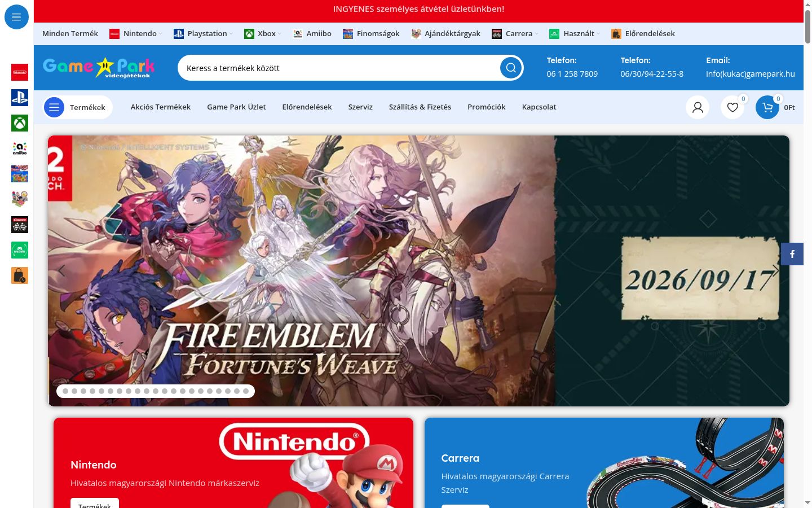Open the wishlist heart icon
The image size is (812, 508).
pyautogui.click(x=732, y=107)
